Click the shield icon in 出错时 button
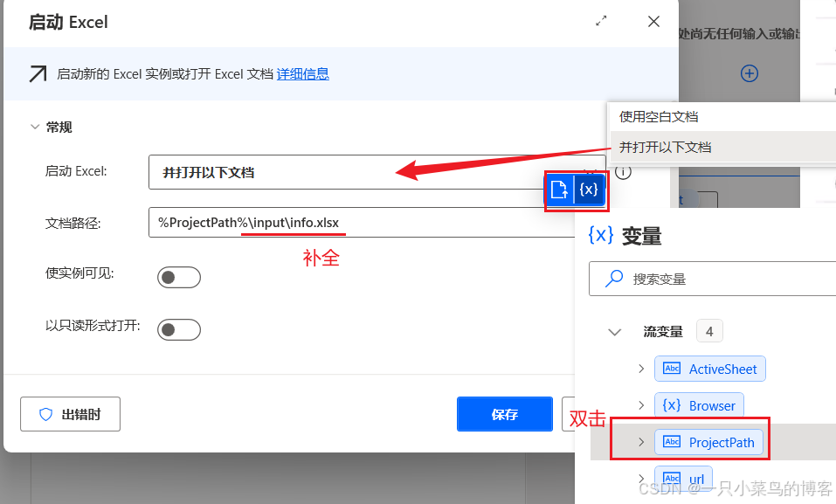This screenshot has width=836, height=504. (46, 414)
